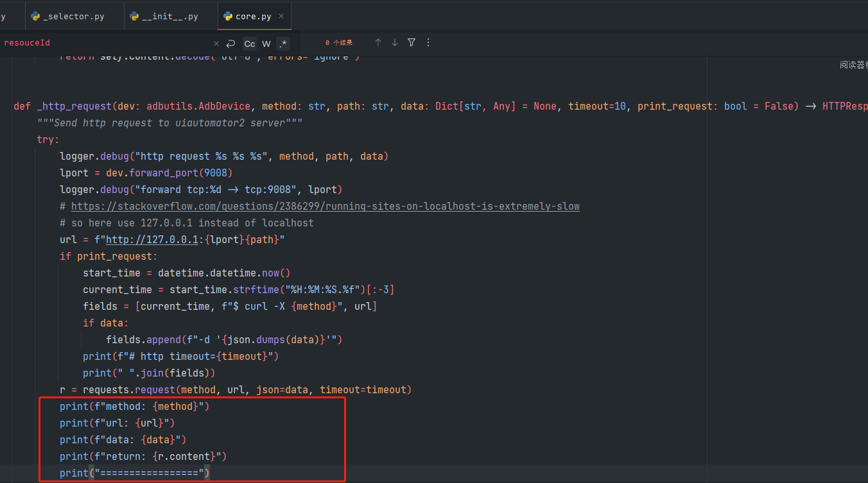The image size is (868, 483).
Task: Open the search filter options
Action: pos(412,42)
